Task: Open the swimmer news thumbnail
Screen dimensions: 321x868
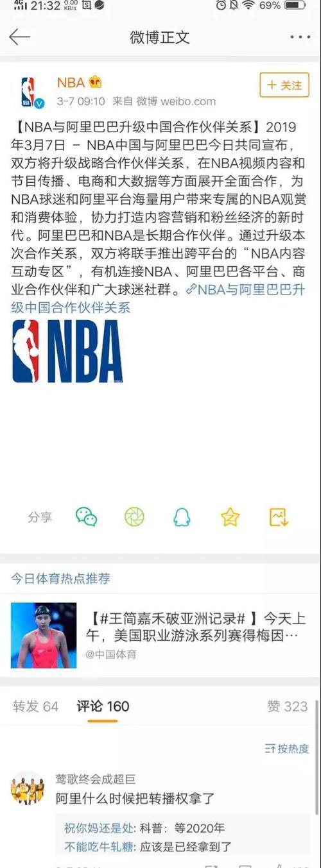Action: 44,635
